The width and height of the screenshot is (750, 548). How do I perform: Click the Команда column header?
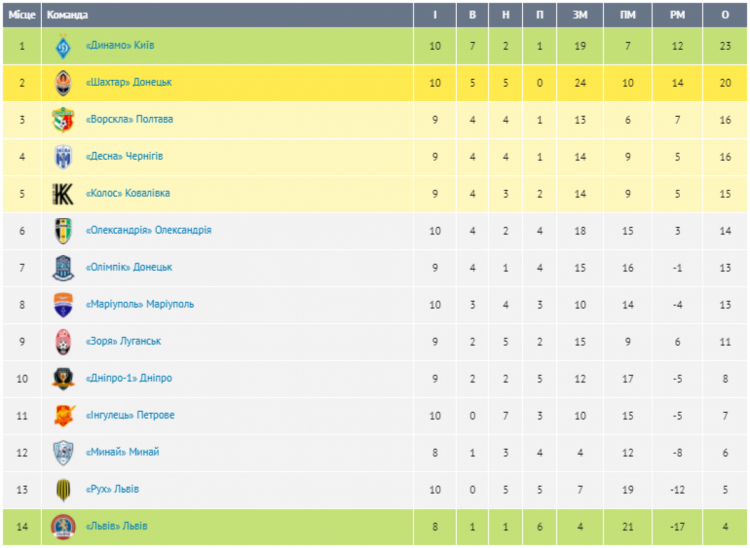[x=67, y=15]
